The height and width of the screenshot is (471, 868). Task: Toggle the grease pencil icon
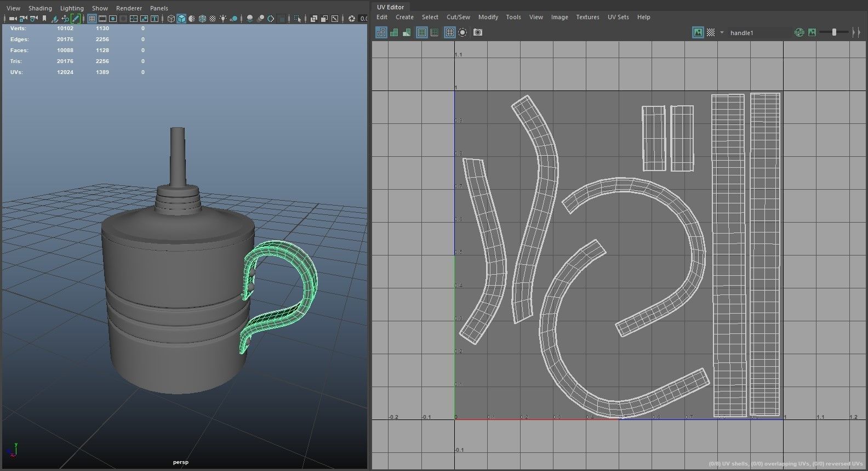[76, 19]
